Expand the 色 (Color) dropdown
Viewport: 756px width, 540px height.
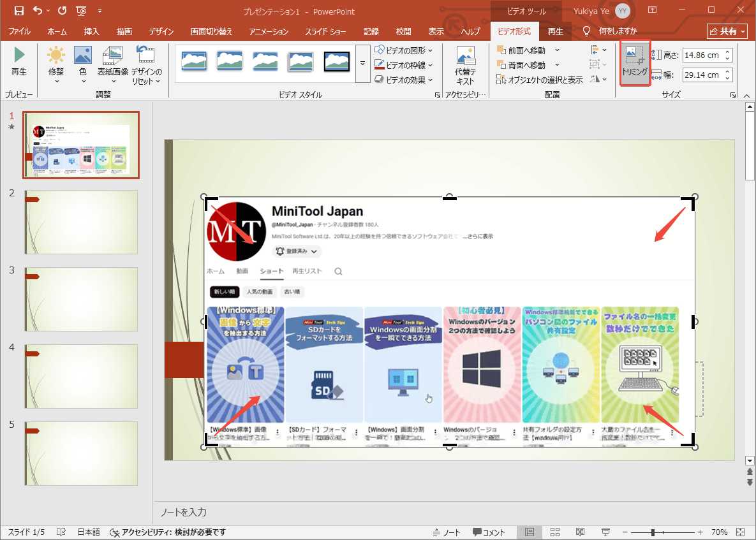click(x=82, y=64)
